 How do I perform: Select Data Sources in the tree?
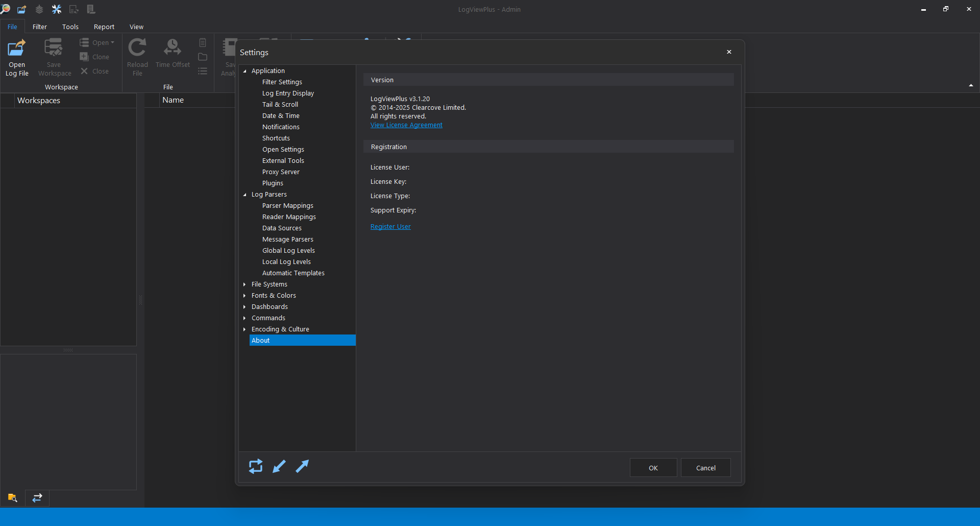pos(282,228)
